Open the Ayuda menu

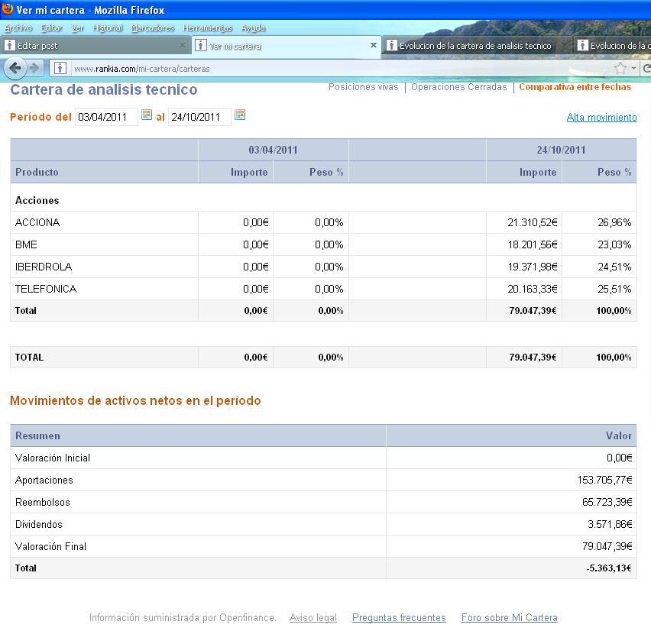click(253, 28)
